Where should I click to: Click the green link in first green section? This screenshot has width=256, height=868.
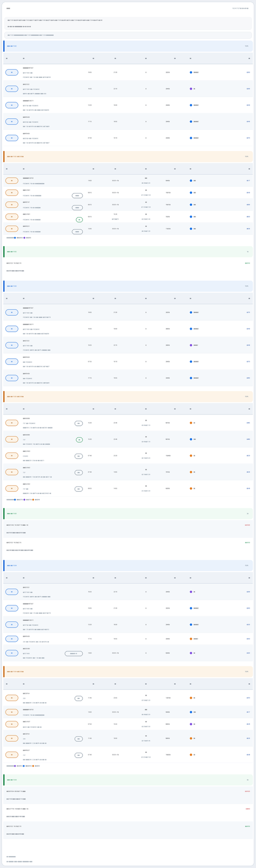tap(247, 264)
